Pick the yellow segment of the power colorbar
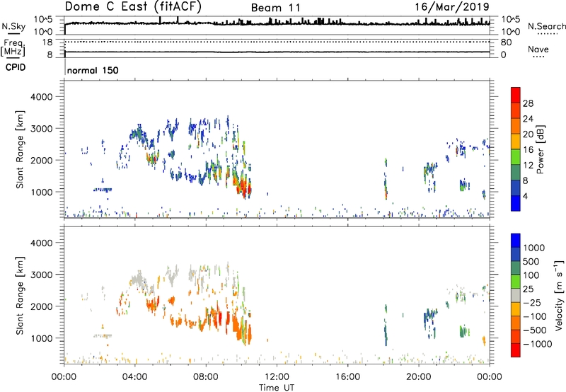Image resolution: width=566 pixels, height=392 pixels. click(x=516, y=141)
